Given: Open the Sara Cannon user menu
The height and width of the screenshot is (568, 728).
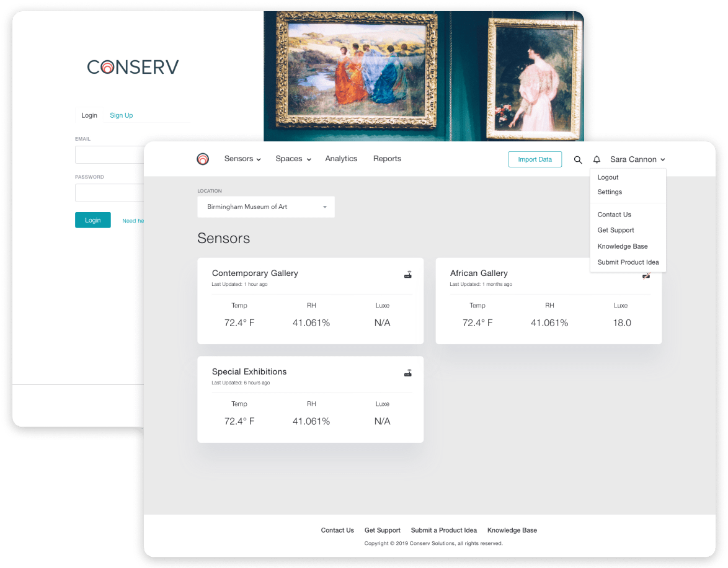Looking at the screenshot, I should 637,159.
